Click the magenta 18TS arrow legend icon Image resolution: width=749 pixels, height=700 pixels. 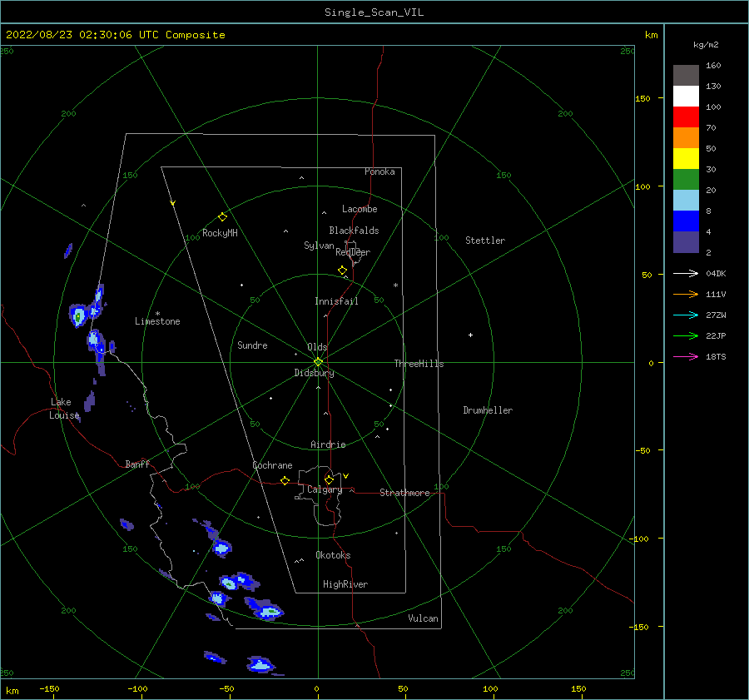point(686,356)
